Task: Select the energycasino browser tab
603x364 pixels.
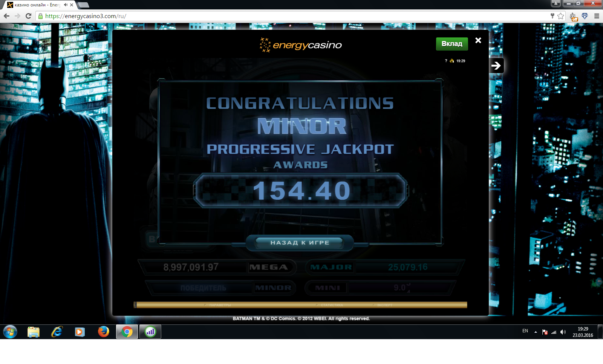Action: [36, 5]
